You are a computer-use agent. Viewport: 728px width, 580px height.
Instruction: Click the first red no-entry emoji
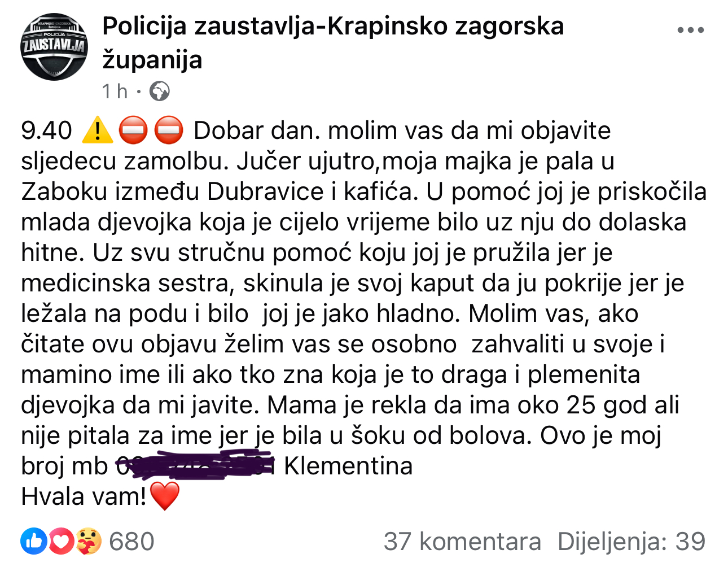point(133,130)
